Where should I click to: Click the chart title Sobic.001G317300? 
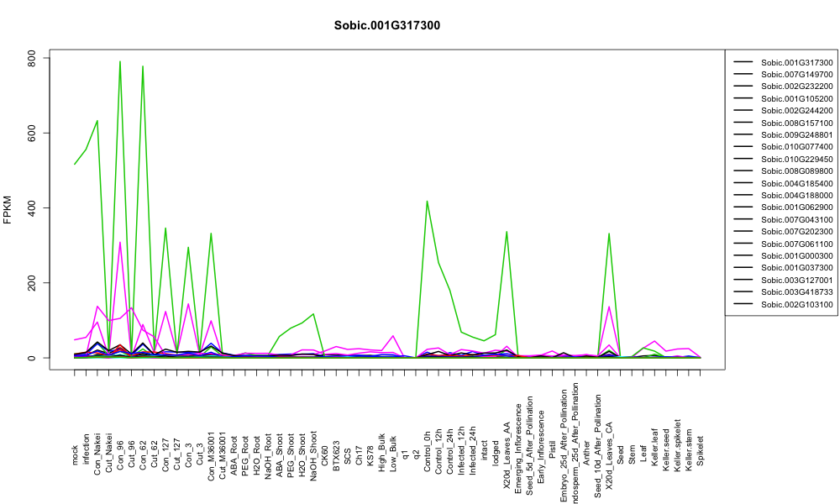pyautogui.click(x=386, y=26)
